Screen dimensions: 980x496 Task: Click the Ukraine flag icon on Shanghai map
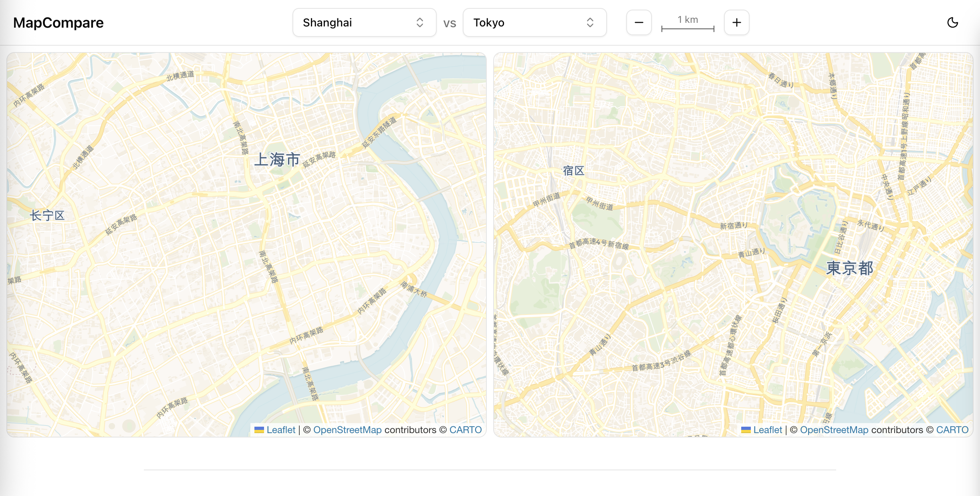pyautogui.click(x=259, y=430)
